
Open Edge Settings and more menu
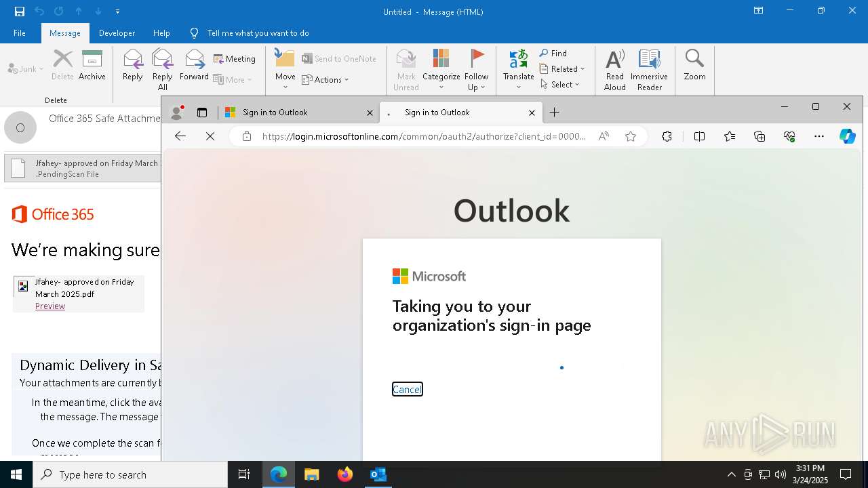(x=819, y=136)
